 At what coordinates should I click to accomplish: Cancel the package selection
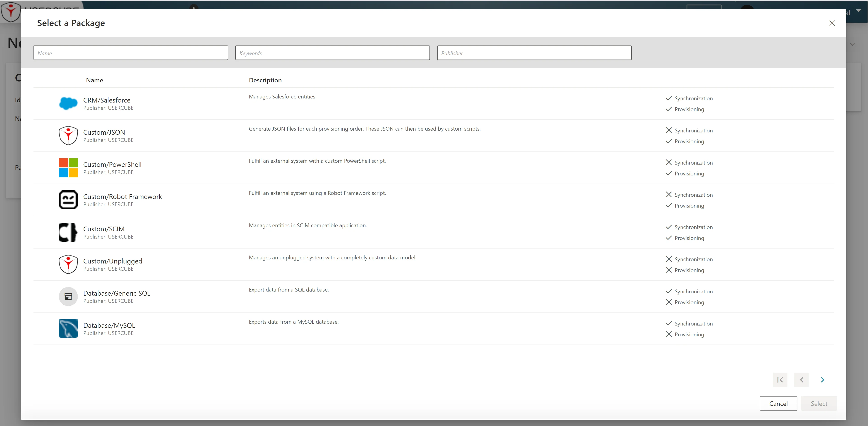[x=778, y=403]
